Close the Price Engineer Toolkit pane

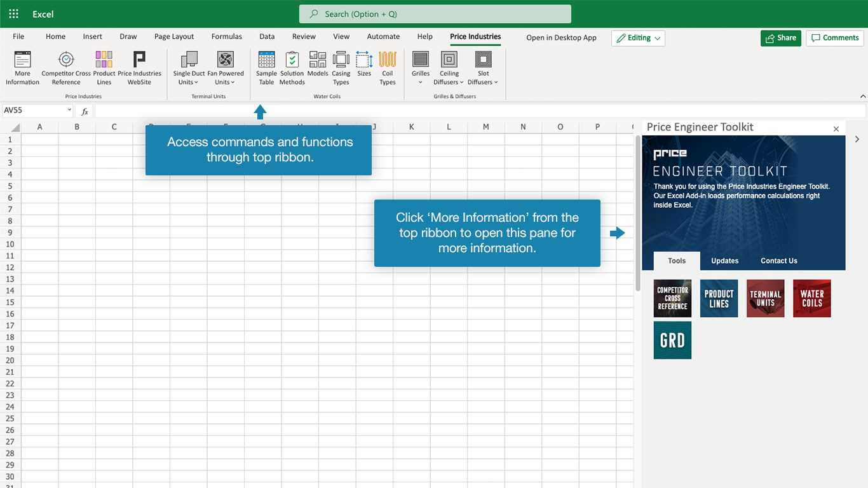pyautogui.click(x=836, y=129)
